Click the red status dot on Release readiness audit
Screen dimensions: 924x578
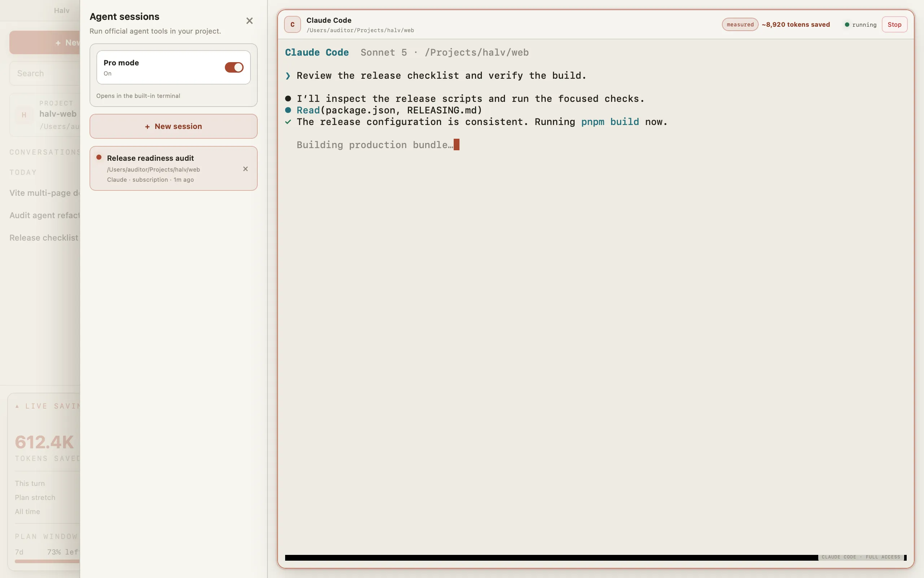[99, 157]
